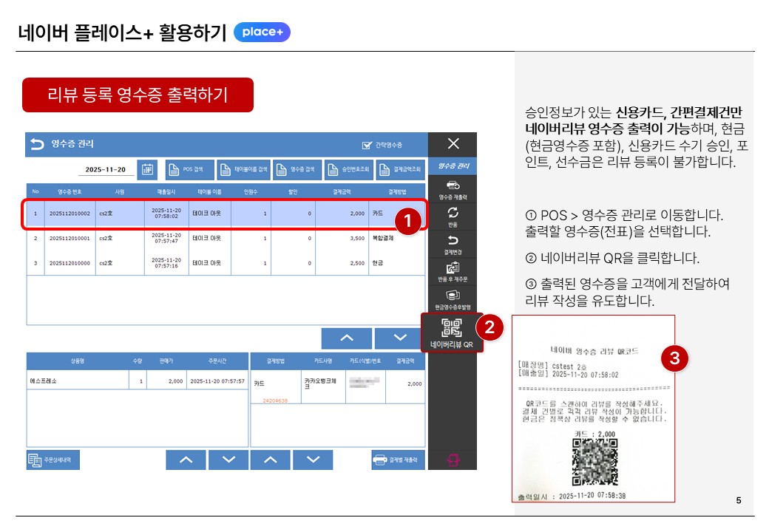This screenshot has width=769, height=532.
Task: Select the 반품 refund icon
Action: pos(453,212)
